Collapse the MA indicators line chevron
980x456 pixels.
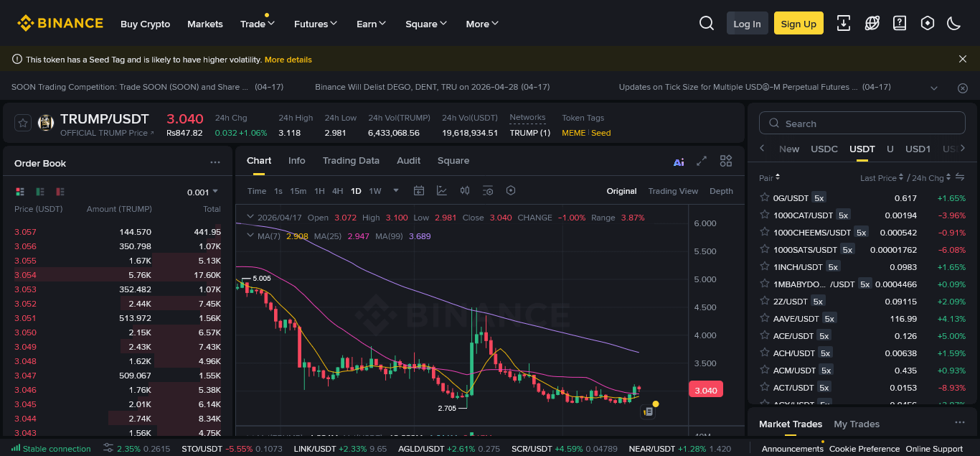pos(250,236)
